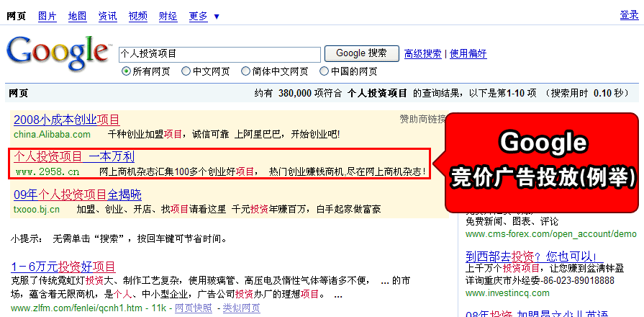The height and width of the screenshot is (317, 644).
Task: Open the 个人投资项目 一本万利 ad link
Action: (74, 156)
